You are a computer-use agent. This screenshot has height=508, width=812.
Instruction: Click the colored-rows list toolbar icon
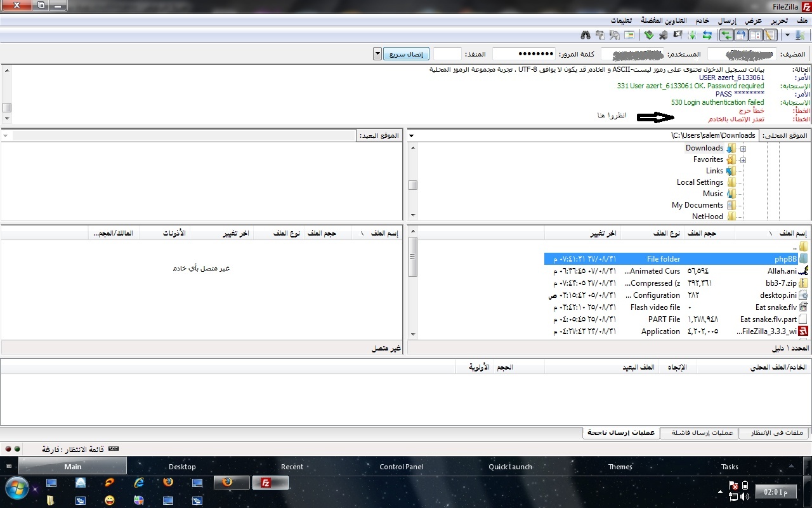pyautogui.click(x=629, y=36)
